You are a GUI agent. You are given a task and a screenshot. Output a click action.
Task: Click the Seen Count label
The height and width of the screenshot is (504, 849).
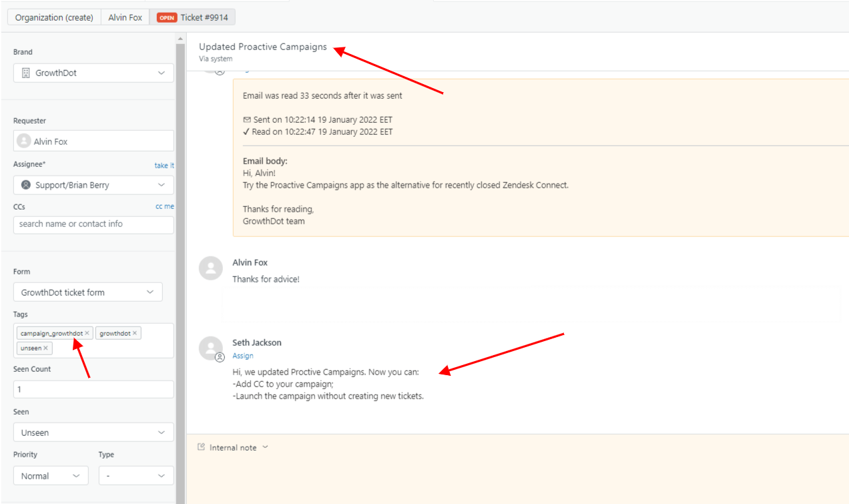(32, 369)
